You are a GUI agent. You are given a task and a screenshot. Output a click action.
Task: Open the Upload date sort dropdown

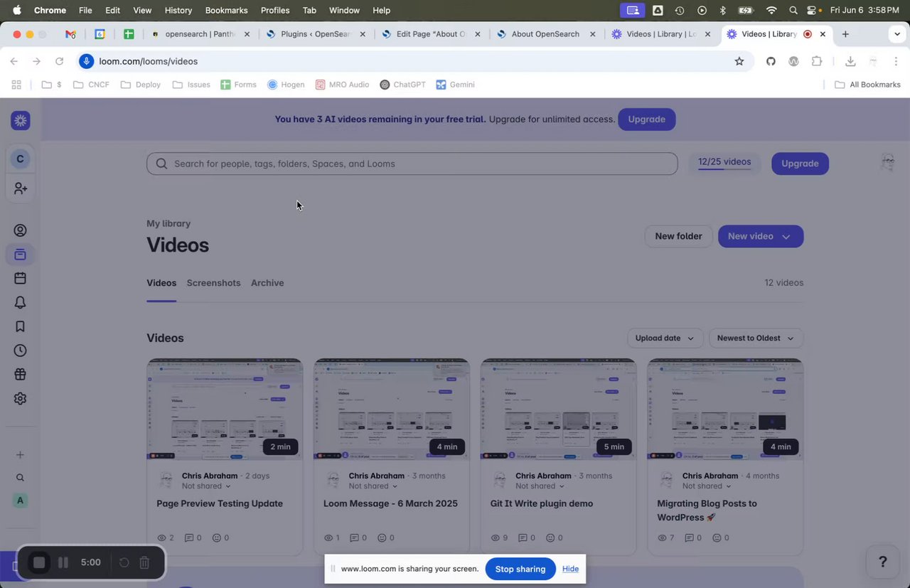coord(665,338)
